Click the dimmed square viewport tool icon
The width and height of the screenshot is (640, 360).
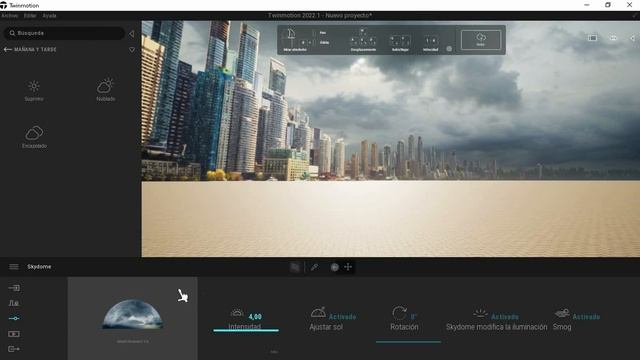click(x=295, y=267)
